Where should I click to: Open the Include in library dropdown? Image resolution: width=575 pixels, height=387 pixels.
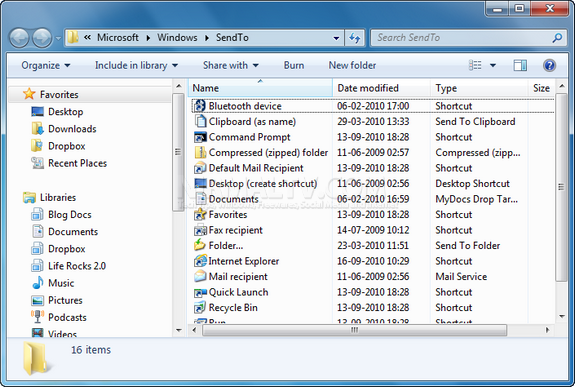pyautogui.click(x=136, y=65)
